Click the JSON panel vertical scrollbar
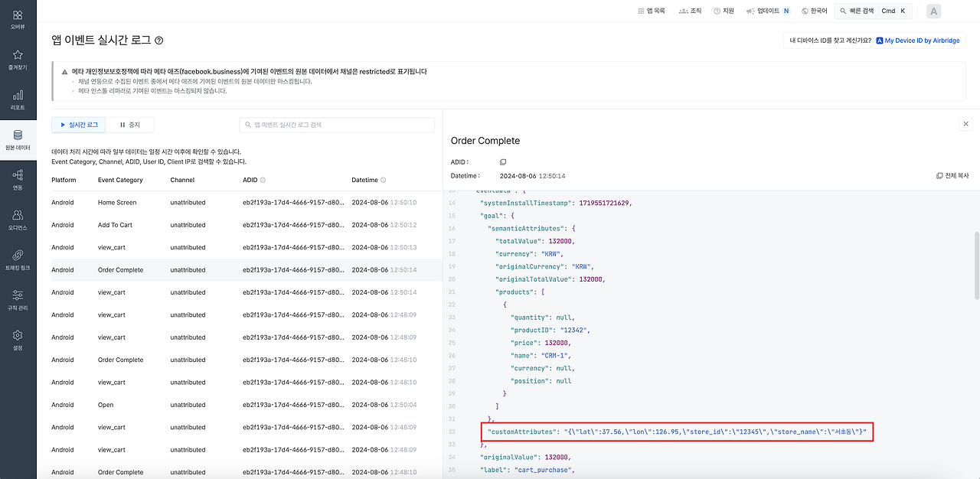The width and height of the screenshot is (980, 479). coord(975,266)
